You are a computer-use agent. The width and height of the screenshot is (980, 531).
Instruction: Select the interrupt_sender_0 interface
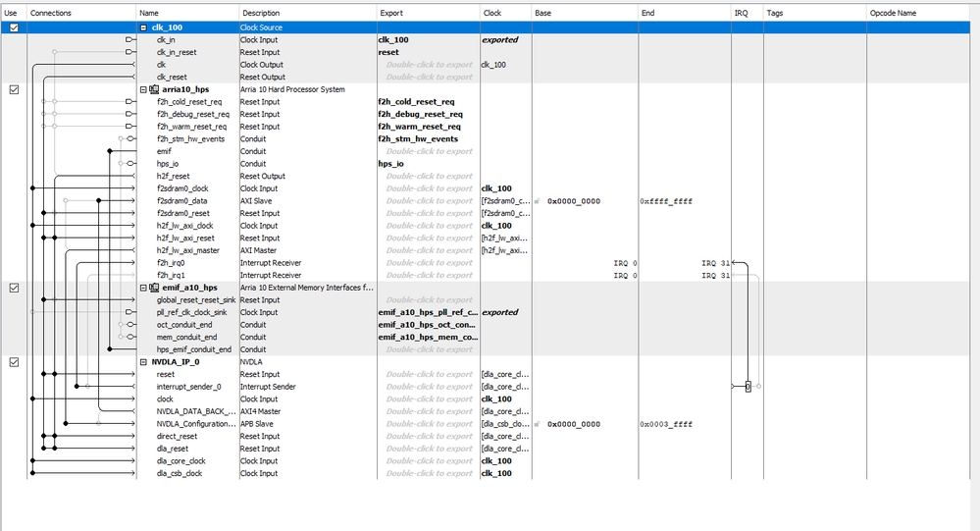point(188,387)
